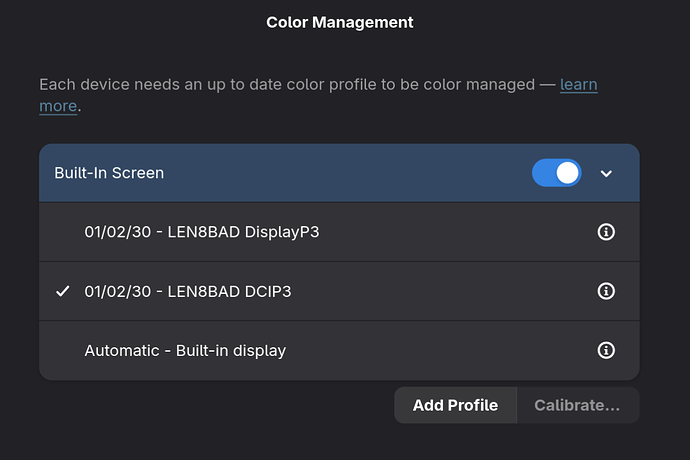This screenshot has height=460, width=690.
Task: Open info for LEN8BAD DisplayP3 profile
Action: click(x=605, y=232)
